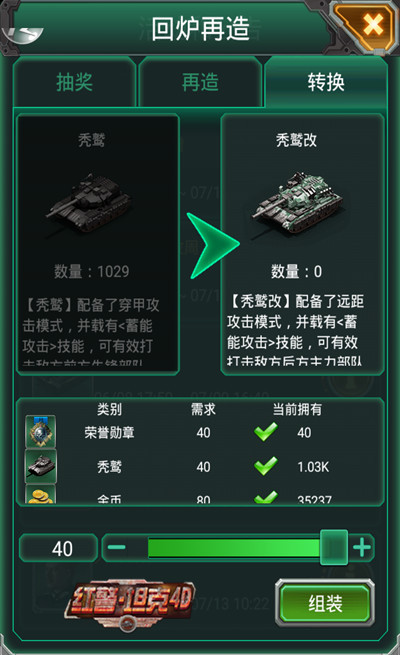Image resolution: width=400 pixels, height=655 pixels.
Task: Tap the 荣誉勋章 medal icon
Action: pos(40,432)
